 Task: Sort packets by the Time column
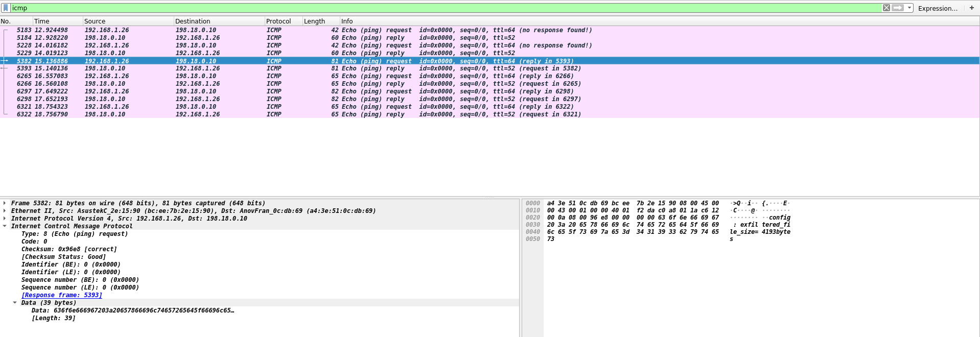pyautogui.click(x=58, y=21)
